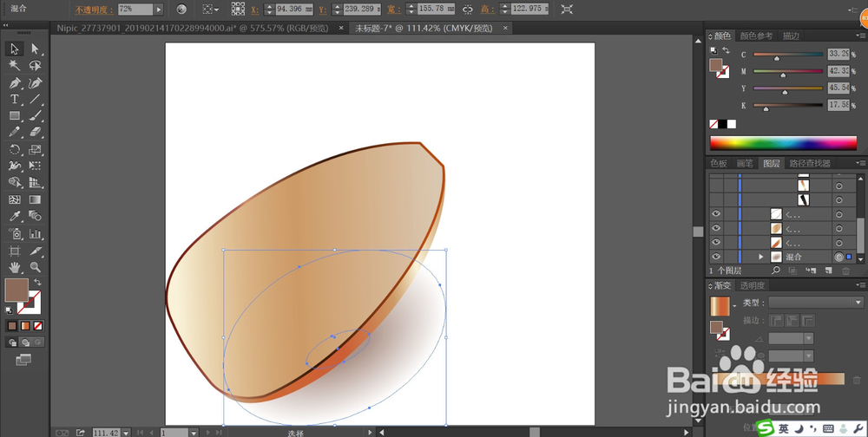Select the Perspective Grid tool
Screen dimensions: 868x437
click(x=36, y=183)
